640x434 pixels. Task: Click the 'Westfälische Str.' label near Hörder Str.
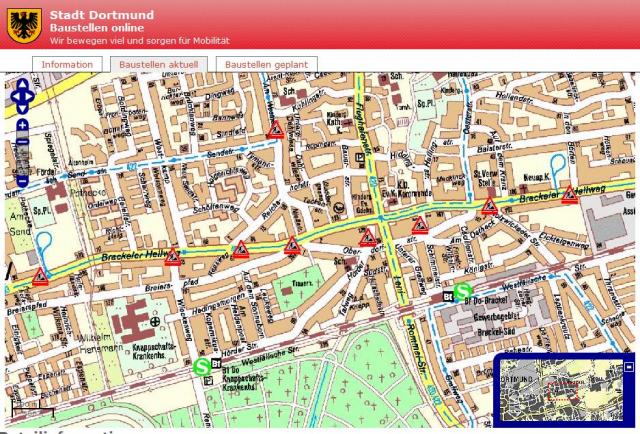[x=270, y=356]
